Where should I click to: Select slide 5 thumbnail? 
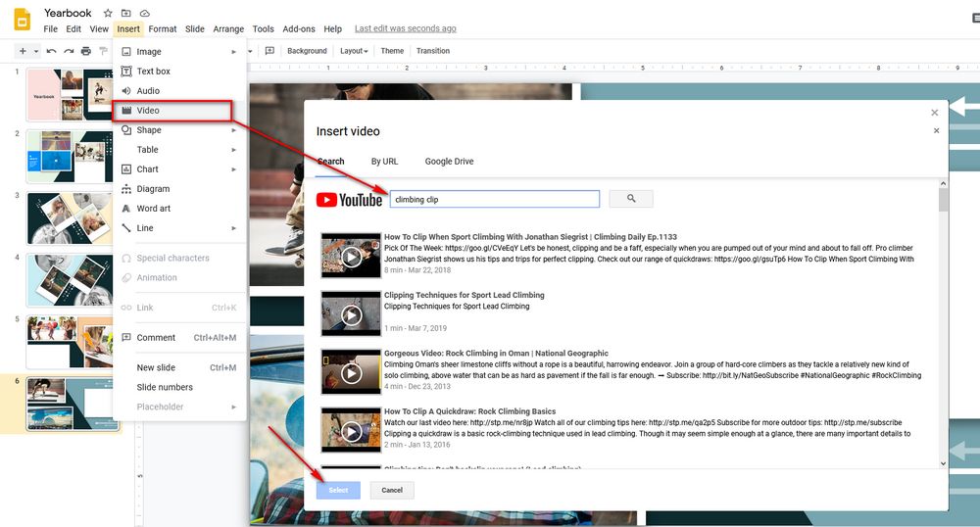click(70, 342)
